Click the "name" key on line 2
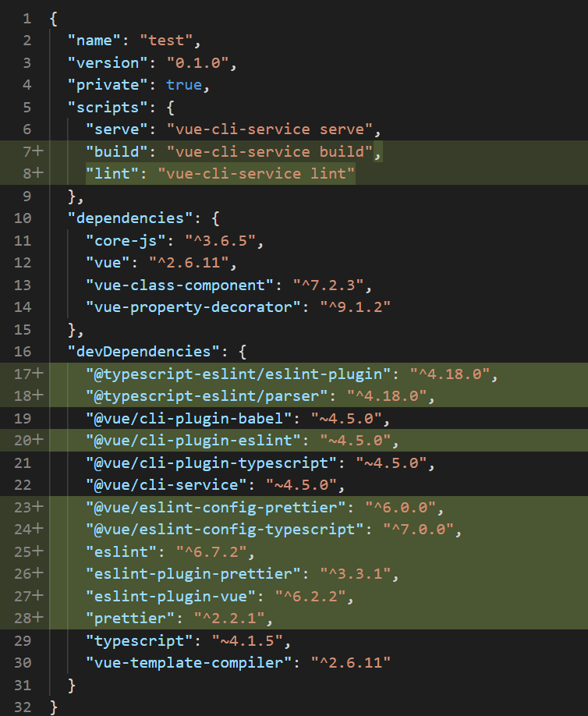 [94, 41]
